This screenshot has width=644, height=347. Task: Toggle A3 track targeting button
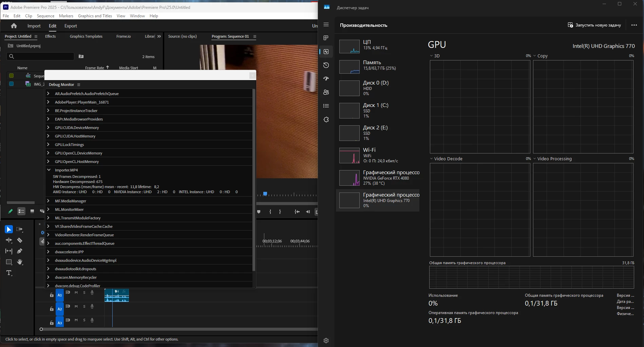(x=60, y=323)
